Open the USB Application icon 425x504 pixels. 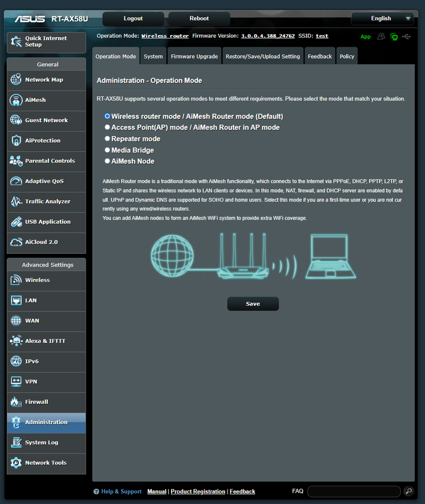(16, 222)
